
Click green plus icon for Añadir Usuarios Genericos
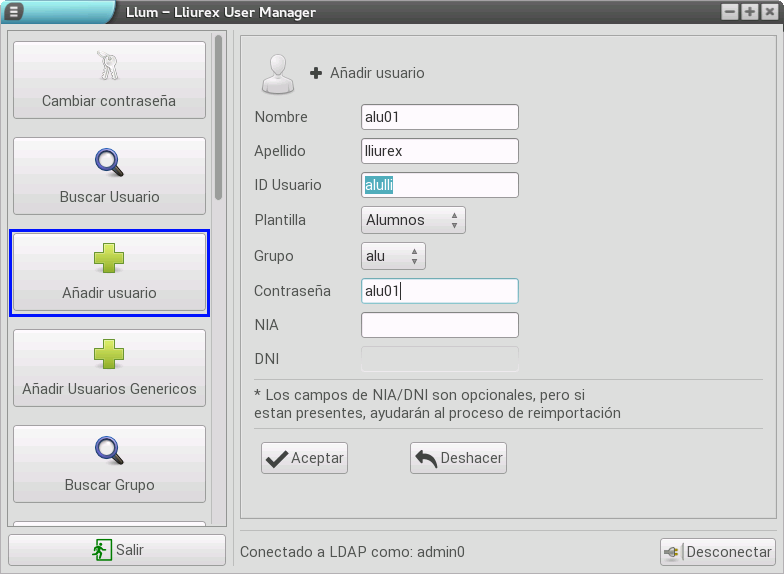[108, 354]
